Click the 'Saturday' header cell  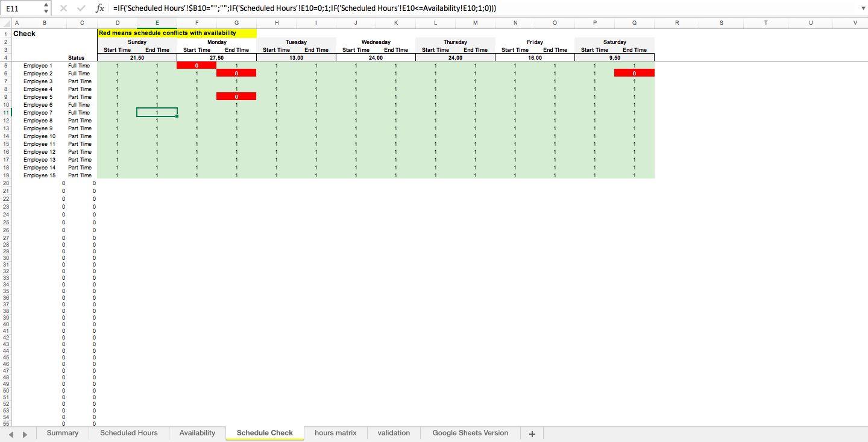click(x=614, y=42)
